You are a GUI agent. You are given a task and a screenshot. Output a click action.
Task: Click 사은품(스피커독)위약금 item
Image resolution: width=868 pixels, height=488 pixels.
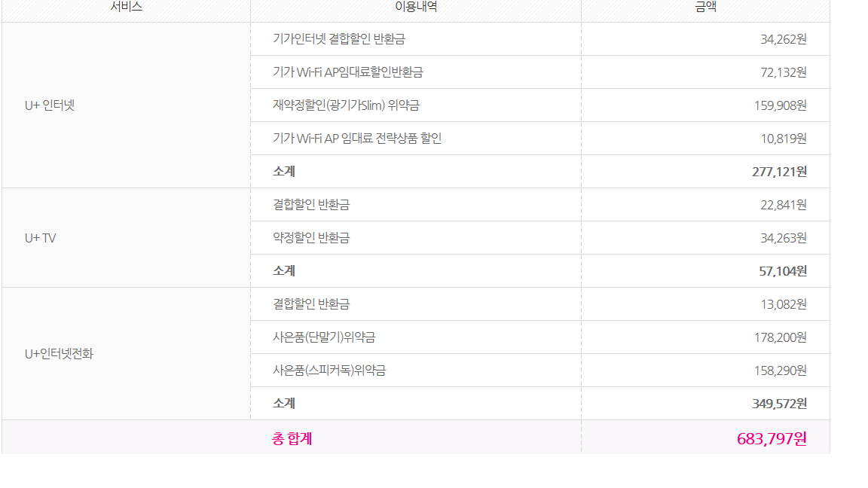[x=329, y=371]
